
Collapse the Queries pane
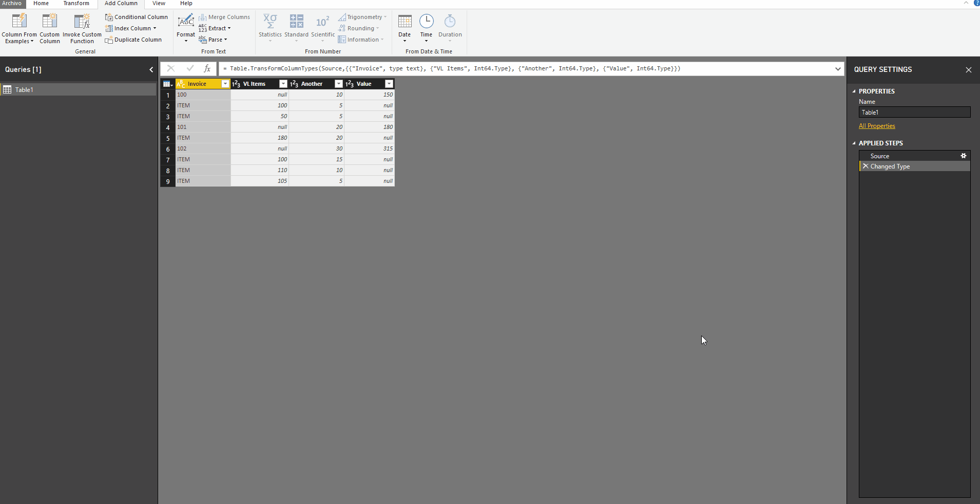click(151, 69)
